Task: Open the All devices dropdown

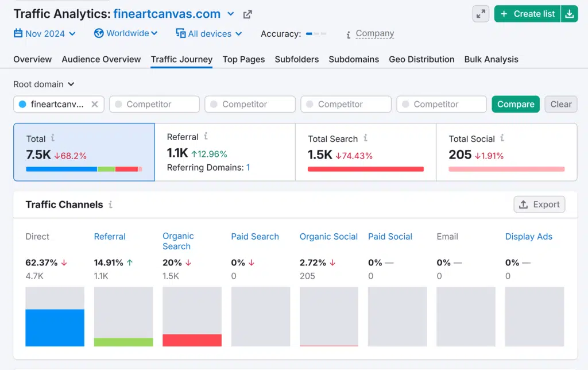Action: tap(209, 34)
